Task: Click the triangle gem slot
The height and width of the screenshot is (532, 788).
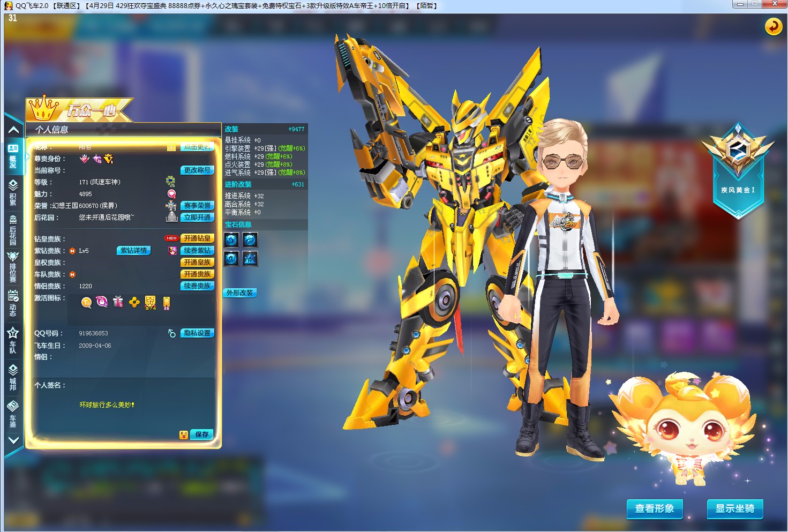Action: click(x=250, y=259)
